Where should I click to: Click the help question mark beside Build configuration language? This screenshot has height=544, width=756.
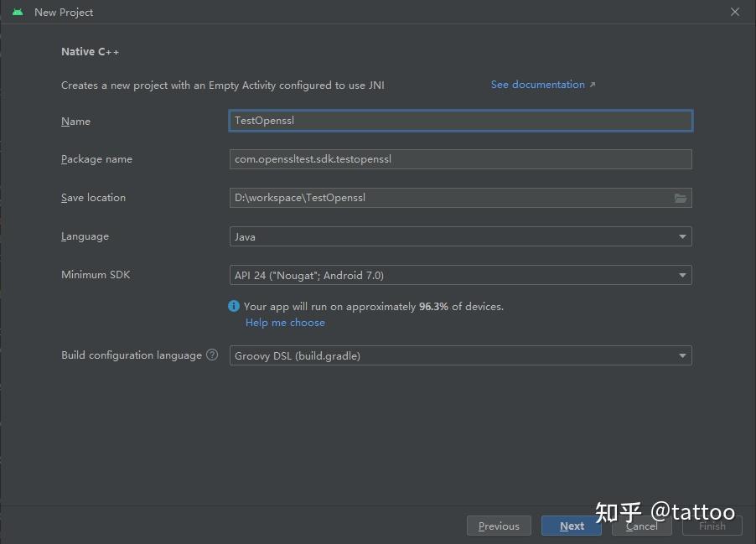pos(212,355)
